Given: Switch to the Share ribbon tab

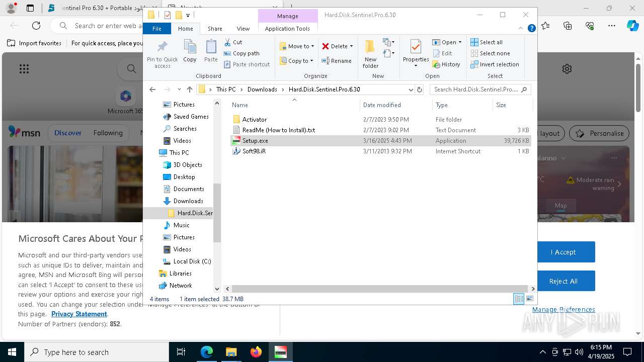Looking at the screenshot, I should point(215,29).
